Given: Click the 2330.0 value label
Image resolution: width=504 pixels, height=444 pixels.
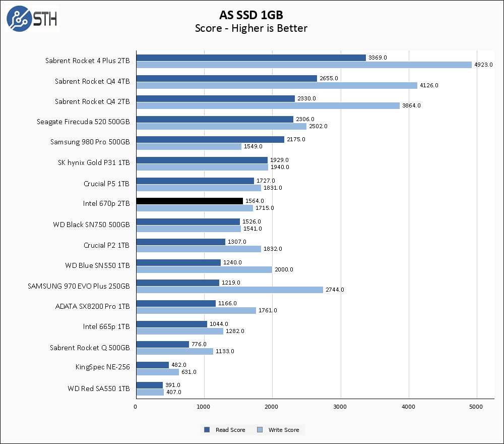Looking at the screenshot, I should [x=306, y=98].
